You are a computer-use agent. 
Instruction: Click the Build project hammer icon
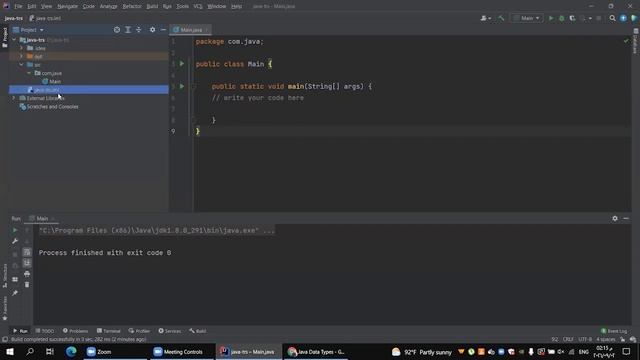click(x=501, y=18)
